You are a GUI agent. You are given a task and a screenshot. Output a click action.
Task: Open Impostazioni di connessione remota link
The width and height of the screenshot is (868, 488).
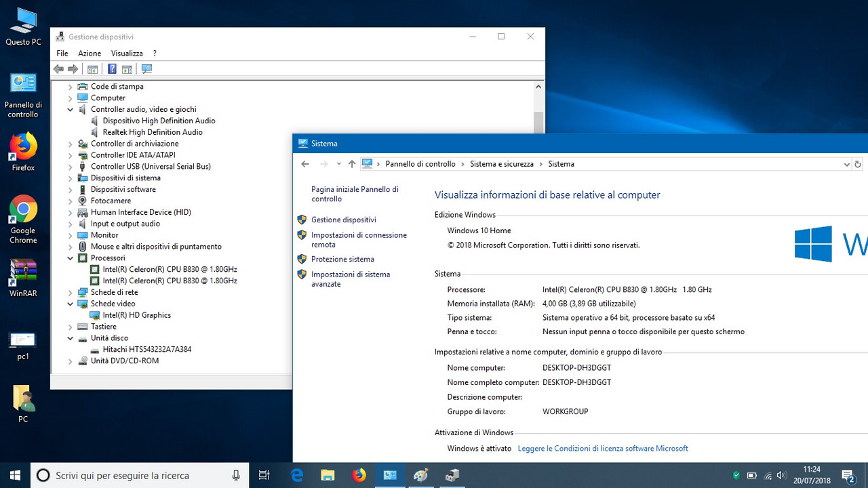pyautogui.click(x=359, y=240)
